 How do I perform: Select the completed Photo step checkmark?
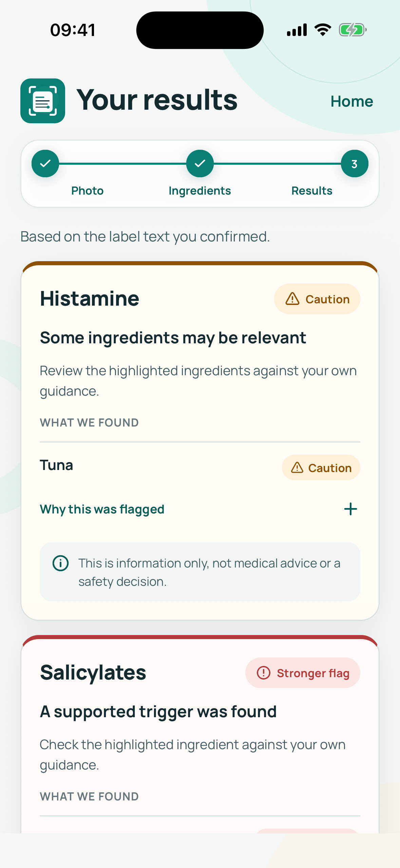tap(45, 164)
